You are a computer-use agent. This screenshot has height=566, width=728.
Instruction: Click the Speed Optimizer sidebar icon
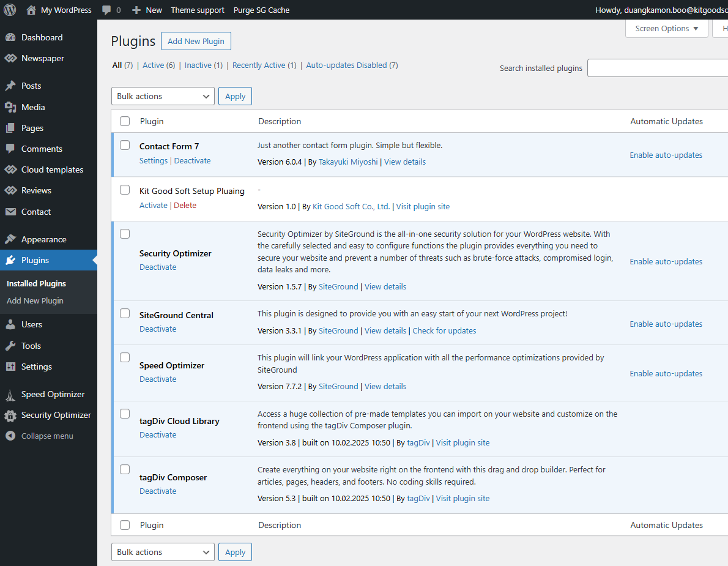(x=10, y=395)
